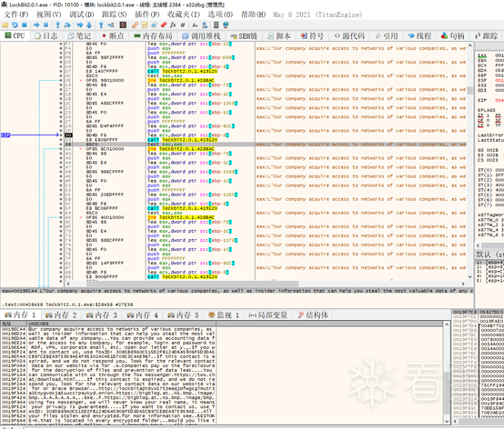
Task: Pause execution with the pause icon
Action: (x=45, y=25)
